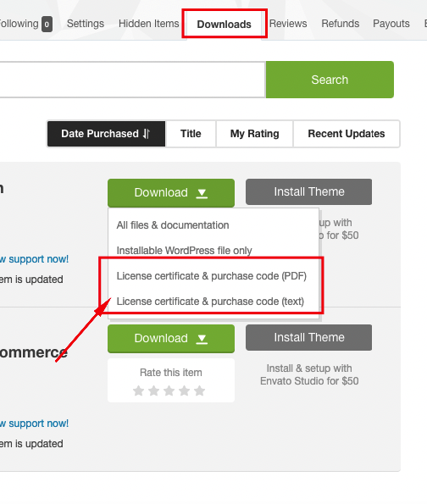This screenshot has height=504, width=427.
Task: Download License certificate & purchase code (PDF)
Action: (211, 276)
